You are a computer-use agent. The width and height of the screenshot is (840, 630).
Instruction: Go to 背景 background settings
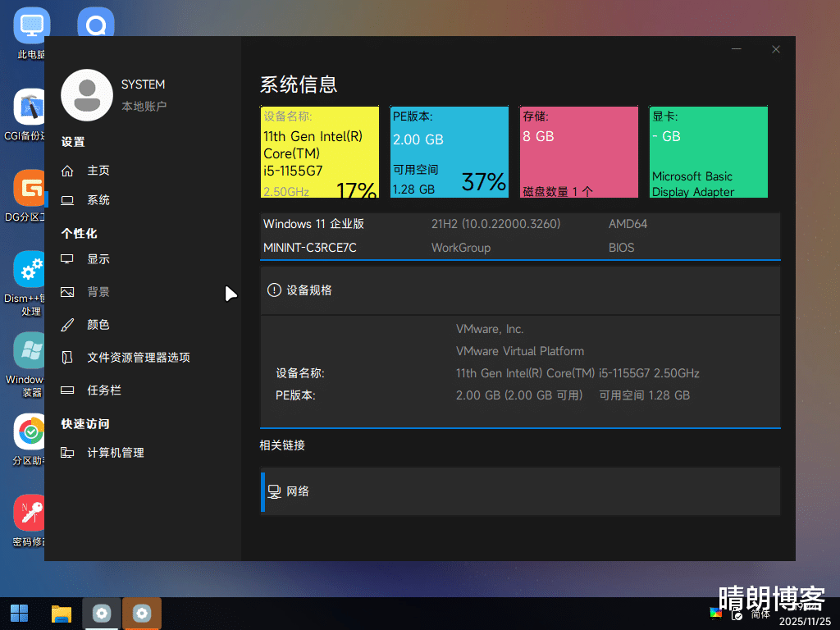(98, 291)
